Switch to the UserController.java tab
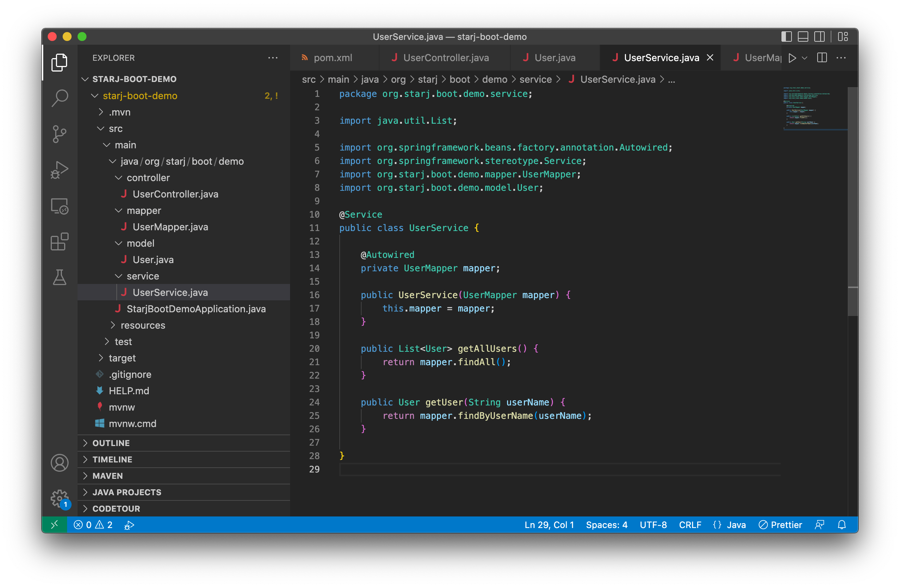 pyautogui.click(x=446, y=58)
